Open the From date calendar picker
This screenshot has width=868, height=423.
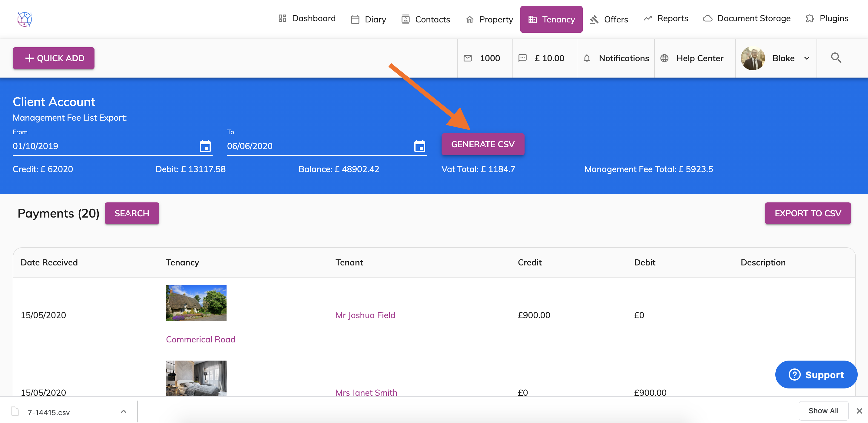(205, 146)
